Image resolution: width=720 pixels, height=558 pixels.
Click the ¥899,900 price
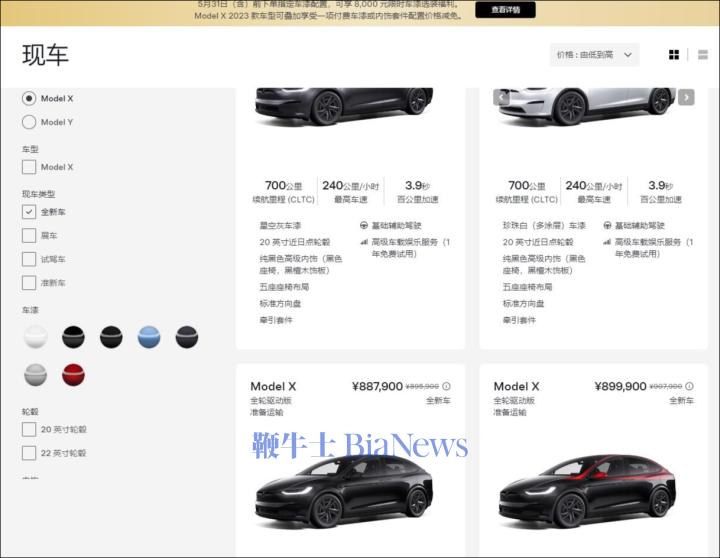click(620, 386)
